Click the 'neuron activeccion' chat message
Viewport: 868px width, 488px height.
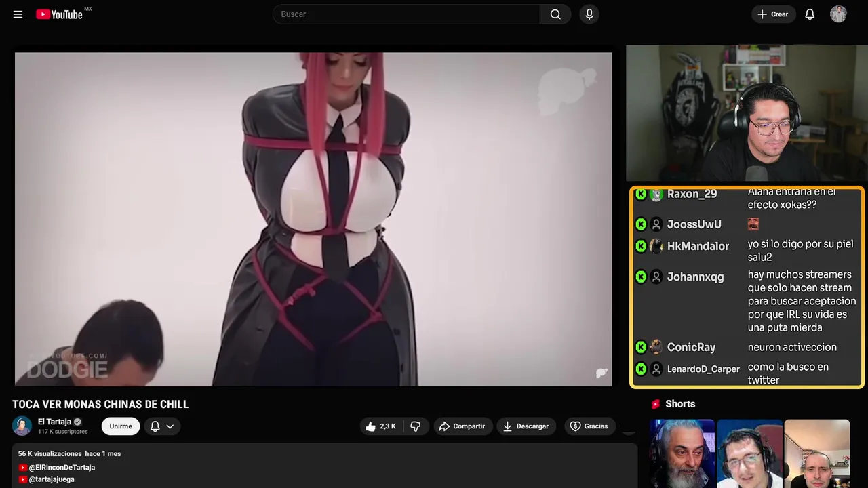coord(792,347)
